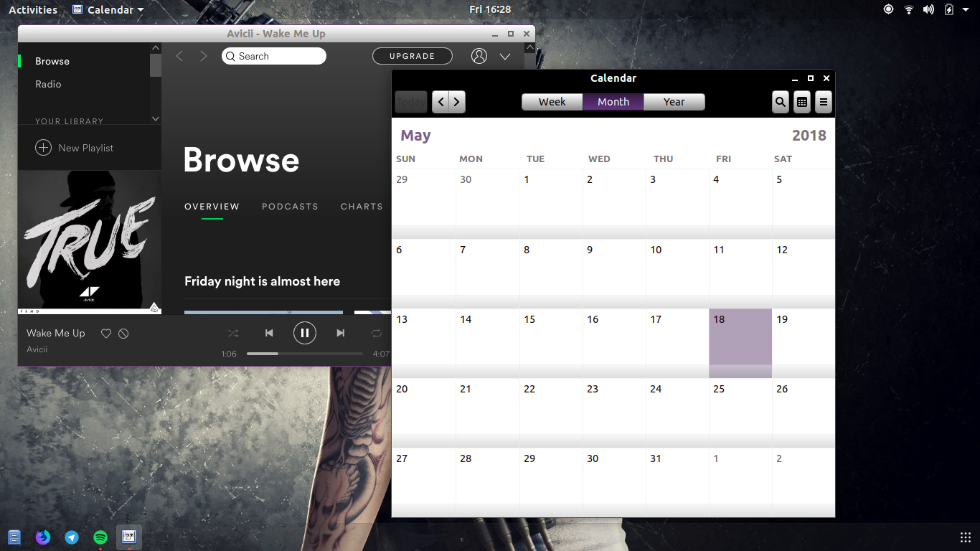The height and width of the screenshot is (551, 980).
Task: Click the UPGRADE button in Spotify
Action: coord(413,56)
